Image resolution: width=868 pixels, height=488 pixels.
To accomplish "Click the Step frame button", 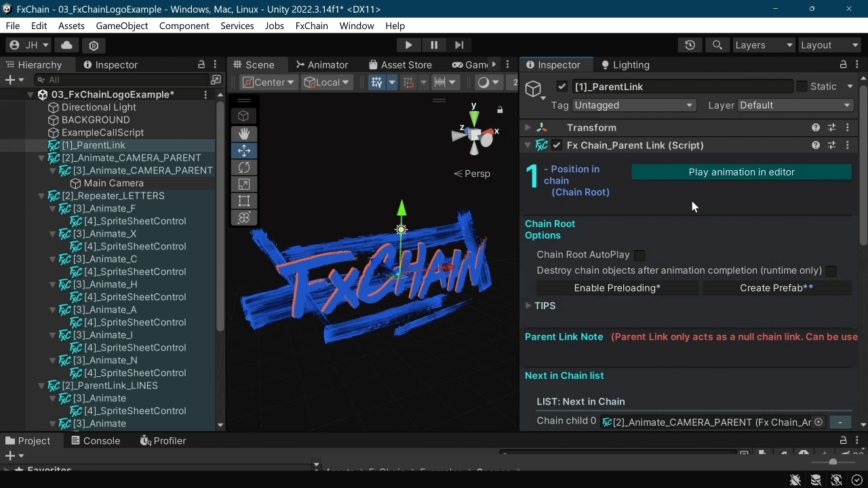I will [459, 45].
